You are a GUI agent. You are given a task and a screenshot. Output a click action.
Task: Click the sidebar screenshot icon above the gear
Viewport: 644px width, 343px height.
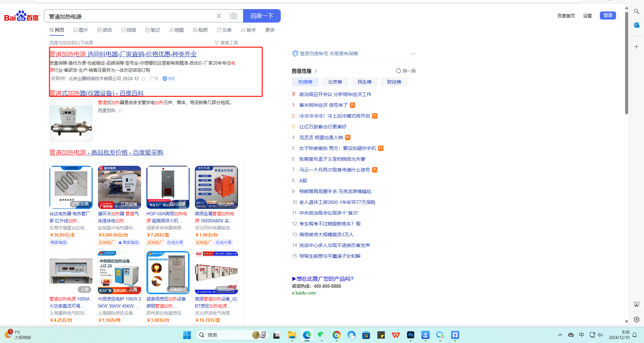pos(636,304)
